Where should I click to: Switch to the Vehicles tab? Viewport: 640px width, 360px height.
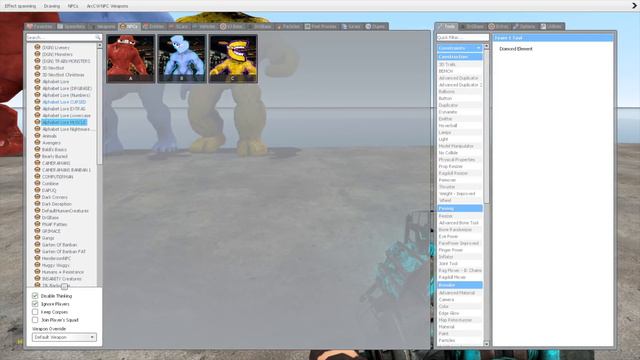[204, 27]
